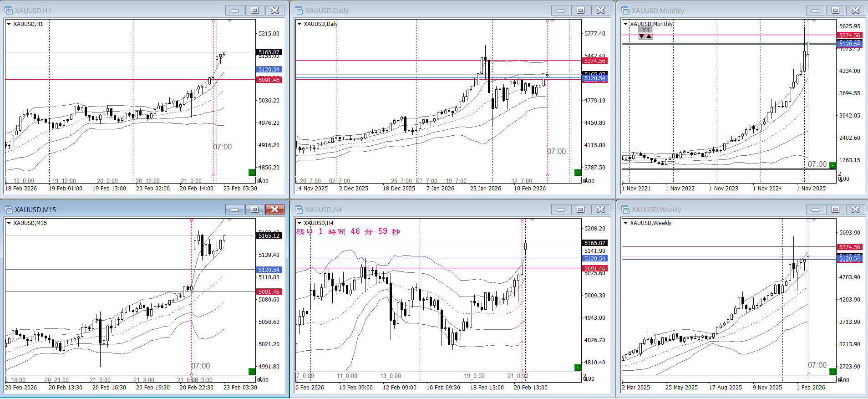
Task: Click the green minus button on Daily chart
Action: (578, 172)
